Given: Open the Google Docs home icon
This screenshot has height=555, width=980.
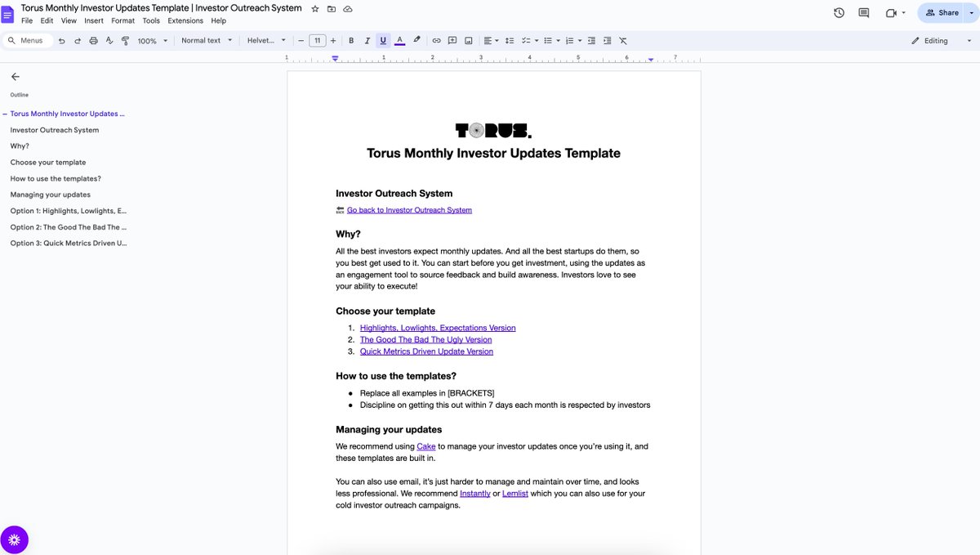Looking at the screenshot, I should [x=7, y=14].
